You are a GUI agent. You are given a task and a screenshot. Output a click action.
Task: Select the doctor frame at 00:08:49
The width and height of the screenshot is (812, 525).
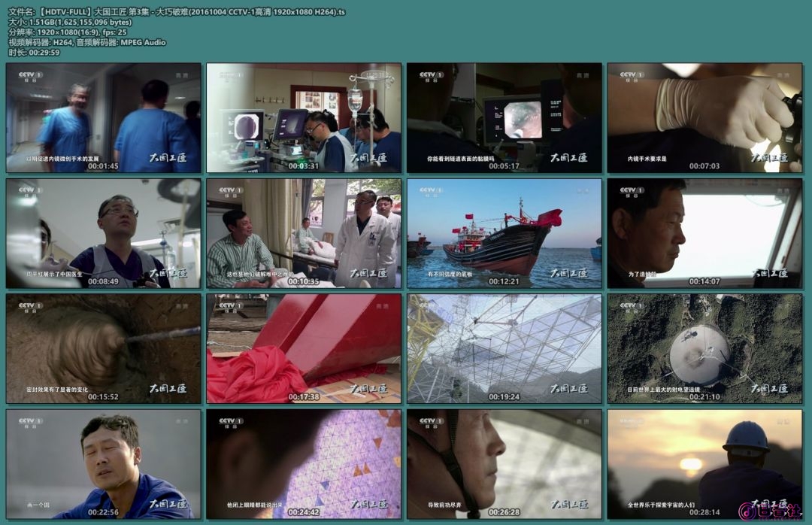point(104,233)
